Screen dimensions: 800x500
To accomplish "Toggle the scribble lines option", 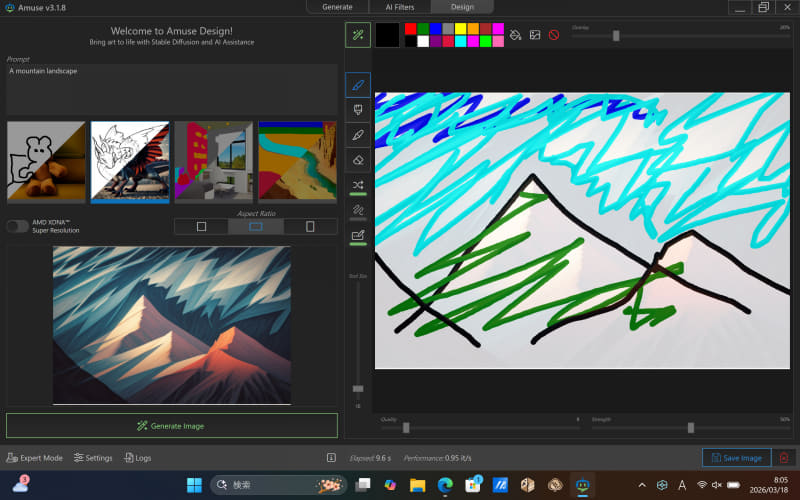I will 358,210.
